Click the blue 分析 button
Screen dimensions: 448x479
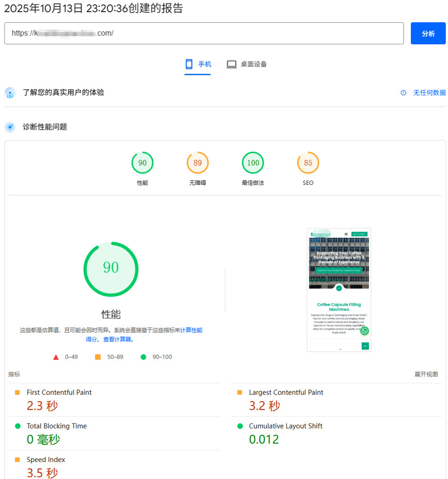(x=428, y=34)
